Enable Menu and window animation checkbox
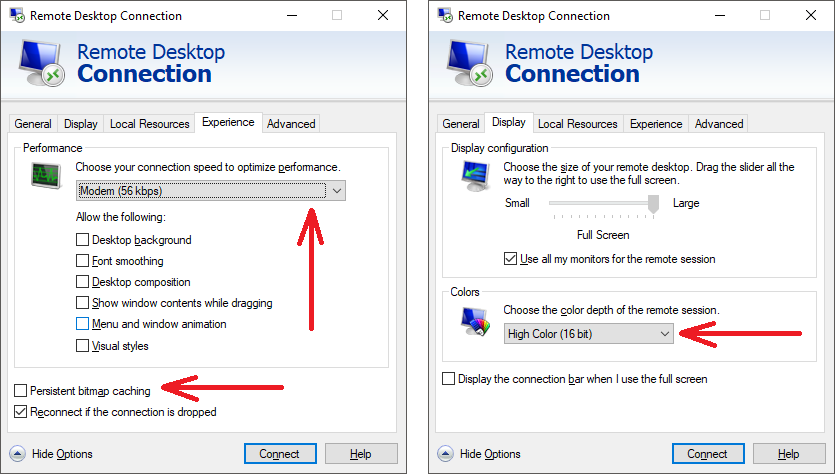 [x=82, y=324]
